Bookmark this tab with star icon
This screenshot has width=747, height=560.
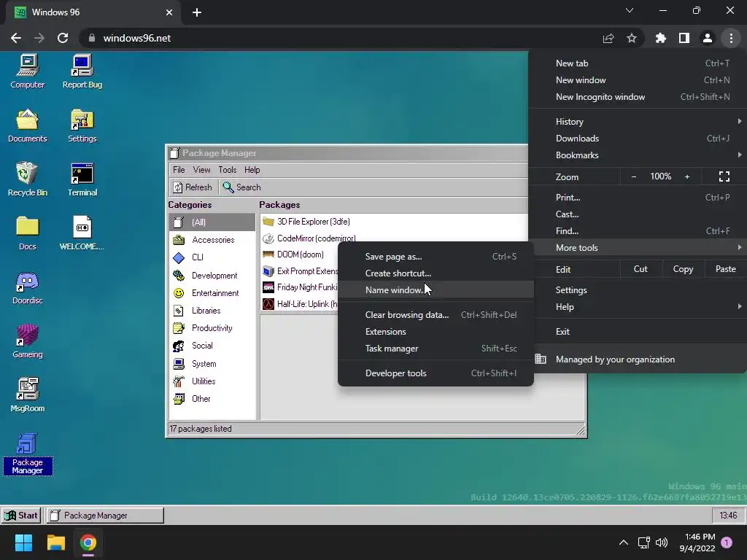pyautogui.click(x=632, y=38)
